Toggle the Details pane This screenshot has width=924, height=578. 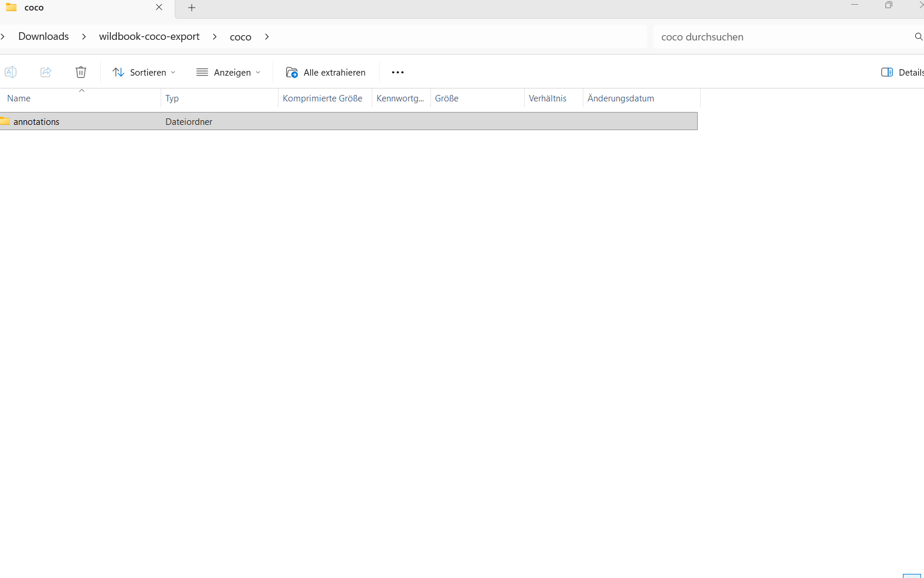902,72
